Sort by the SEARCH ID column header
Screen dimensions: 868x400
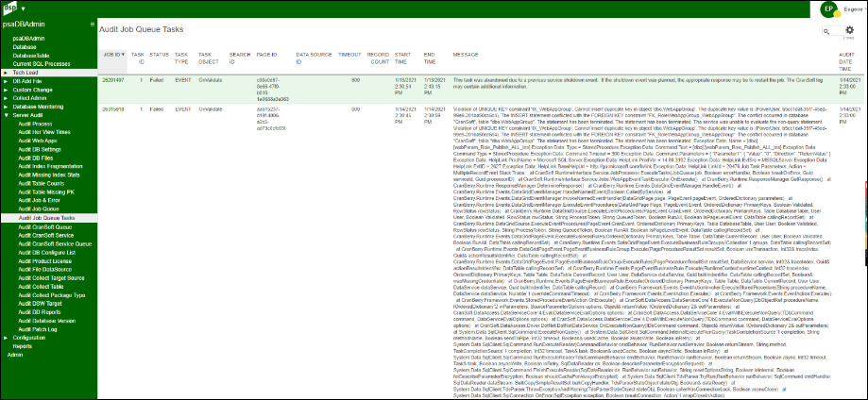click(x=240, y=58)
